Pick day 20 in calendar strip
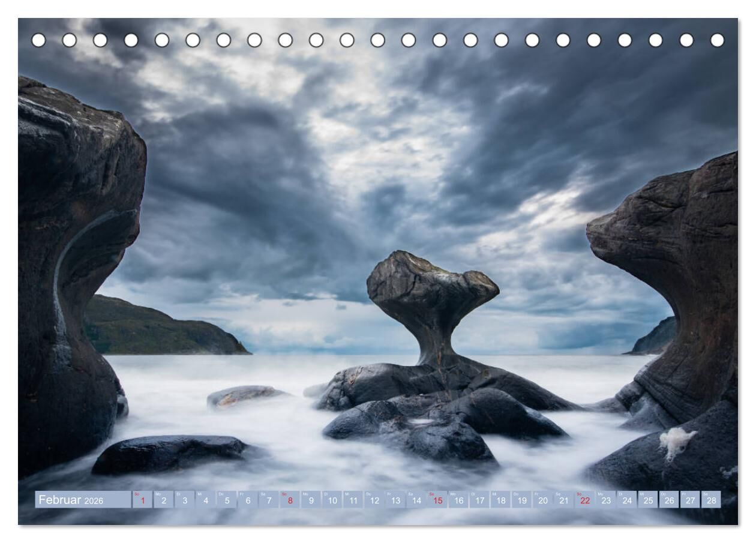756x543 pixels. tap(542, 500)
